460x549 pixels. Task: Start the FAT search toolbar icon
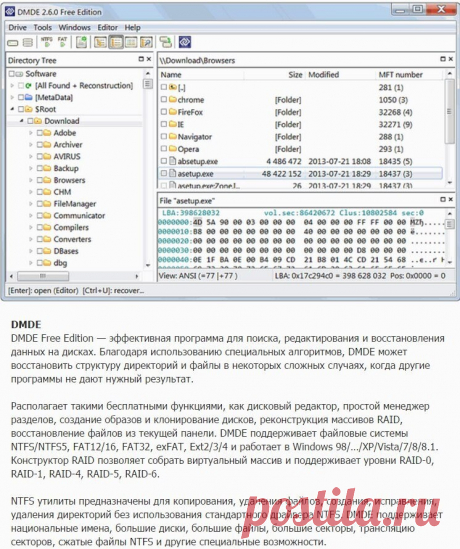[x=62, y=42]
